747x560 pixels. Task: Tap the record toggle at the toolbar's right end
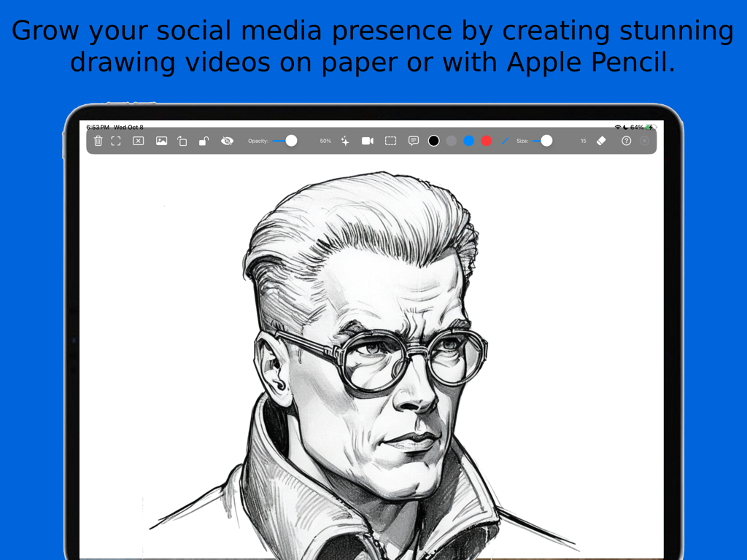pyautogui.click(x=644, y=141)
